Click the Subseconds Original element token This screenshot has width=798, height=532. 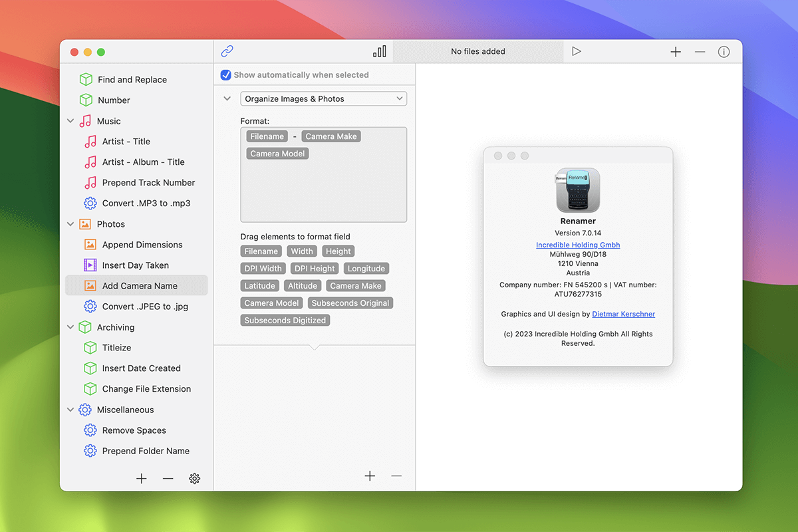pos(350,303)
